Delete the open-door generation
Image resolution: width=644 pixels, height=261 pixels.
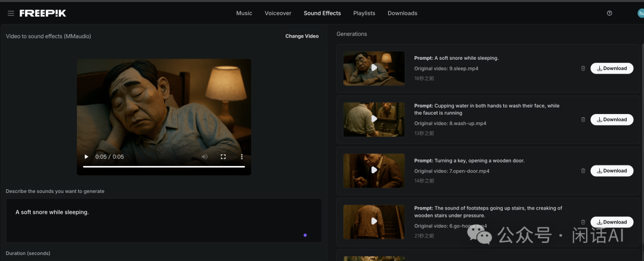pos(583,171)
